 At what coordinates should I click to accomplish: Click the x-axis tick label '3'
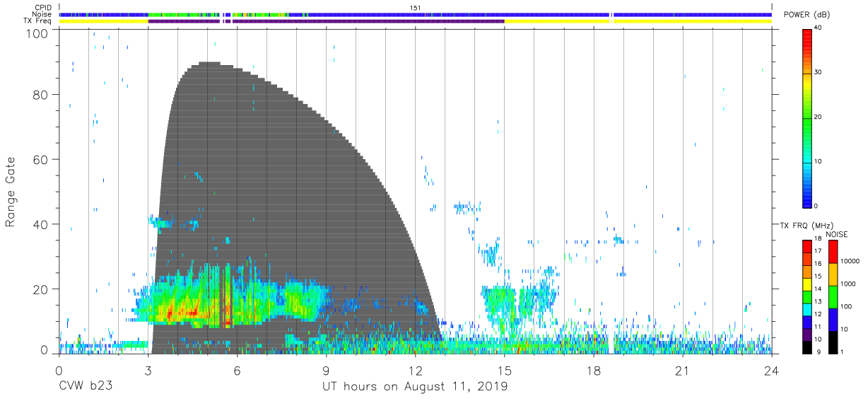coord(148,370)
